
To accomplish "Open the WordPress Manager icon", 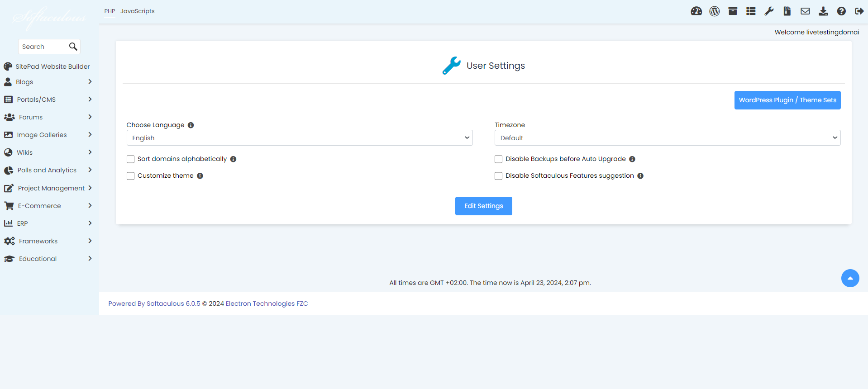I will click(715, 11).
